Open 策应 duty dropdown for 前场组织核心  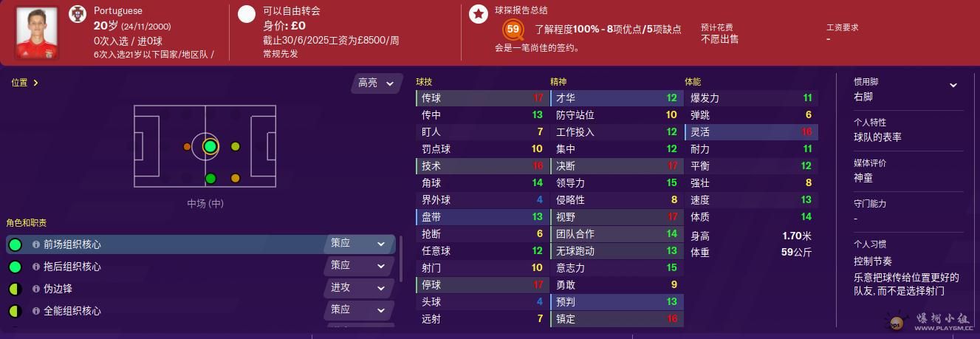pyautogui.click(x=359, y=244)
